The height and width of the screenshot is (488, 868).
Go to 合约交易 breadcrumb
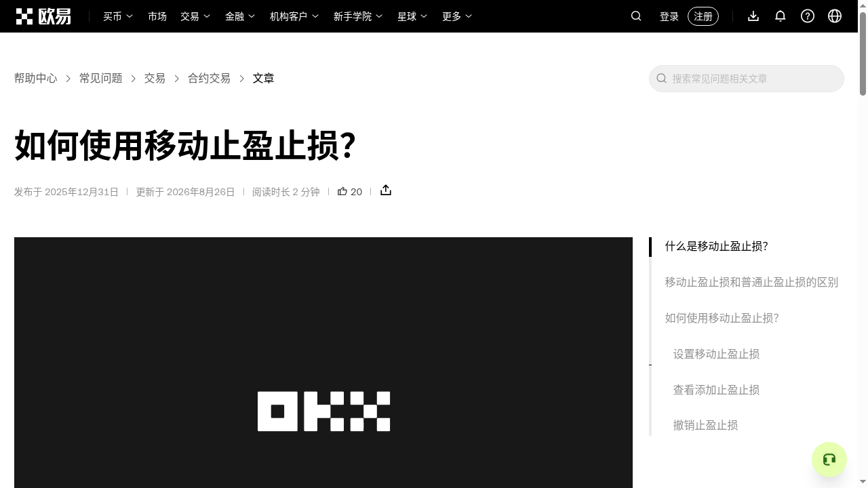[209, 79]
